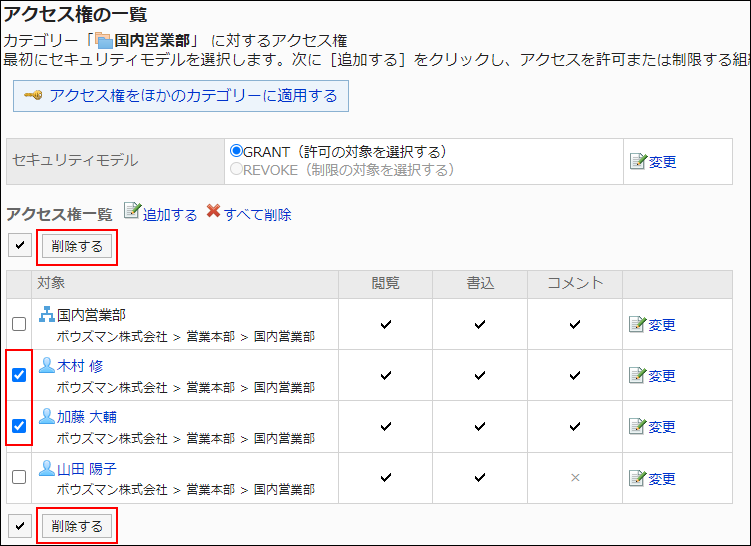
Task: Click the edit icon in the 山田 陽子 row
Action: coord(637,478)
